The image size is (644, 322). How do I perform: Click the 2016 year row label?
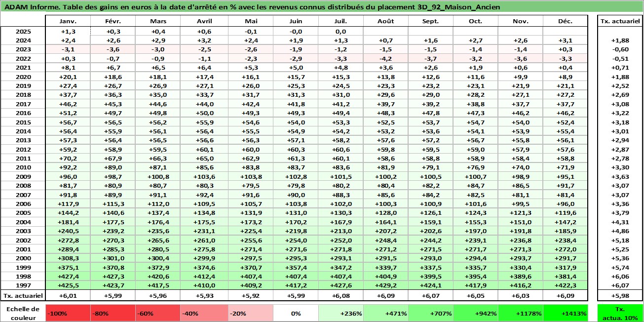[x=23, y=113]
